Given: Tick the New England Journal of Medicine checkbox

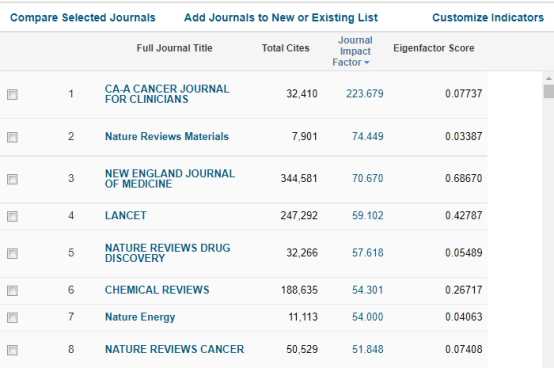Looking at the screenshot, I should 12,179.
